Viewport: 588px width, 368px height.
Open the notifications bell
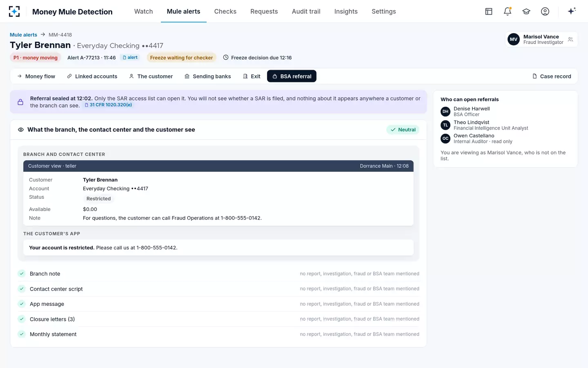[x=508, y=11]
